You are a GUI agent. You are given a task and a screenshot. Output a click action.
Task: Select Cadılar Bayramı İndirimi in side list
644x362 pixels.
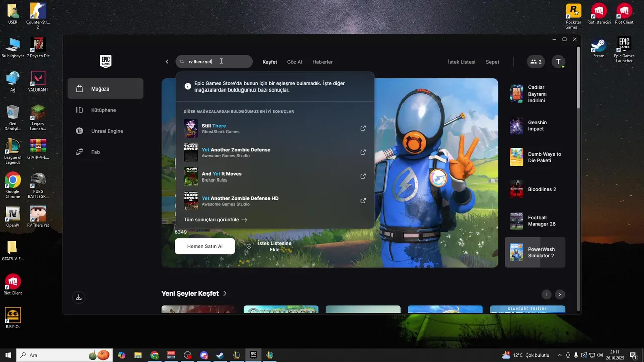pyautogui.click(x=535, y=94)
